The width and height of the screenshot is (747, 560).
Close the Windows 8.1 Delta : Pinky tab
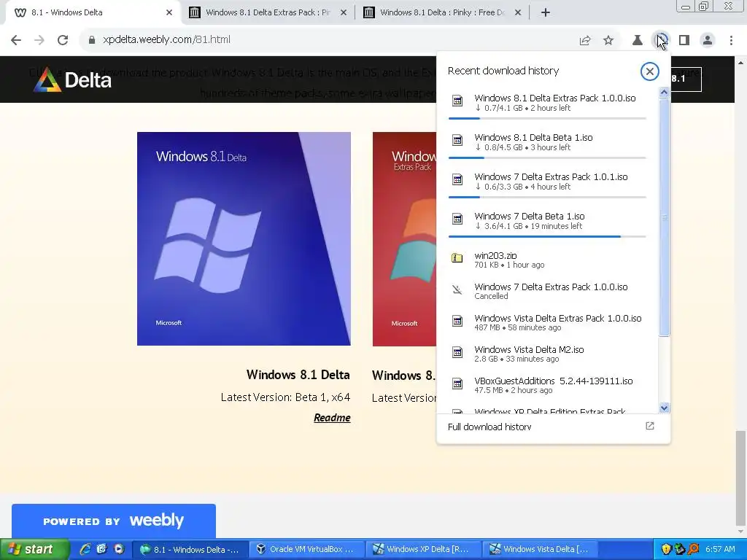[x=518, y=13]
